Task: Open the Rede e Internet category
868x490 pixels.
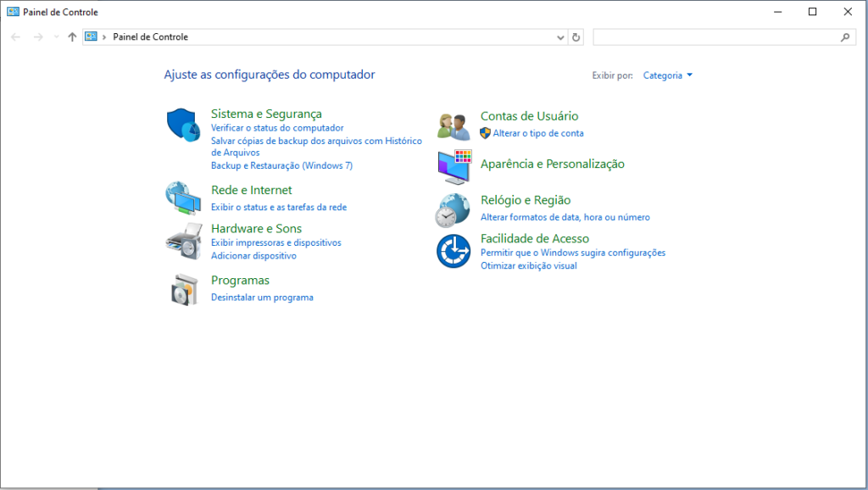Action: 251,190
